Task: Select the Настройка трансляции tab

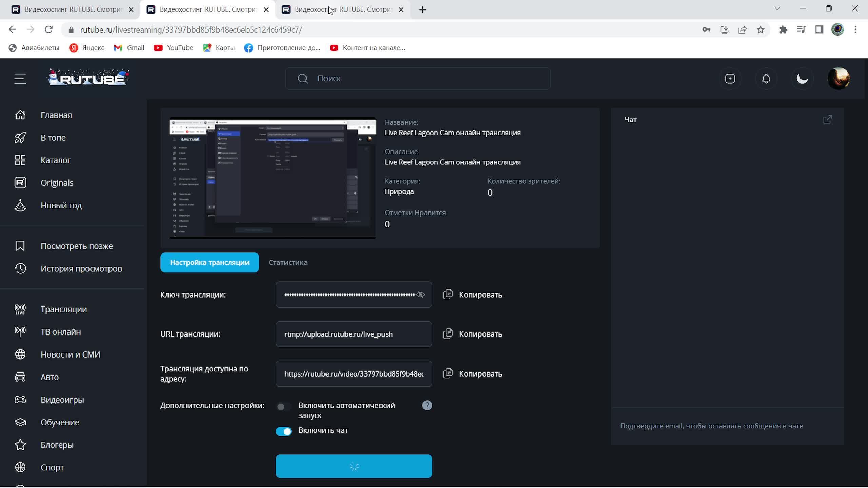Action: [x=210, y=262]
